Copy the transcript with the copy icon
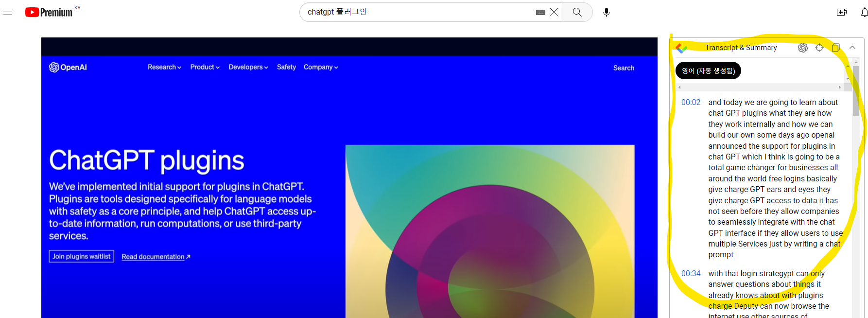Viewport: 868px width, 318px height. pos(836,48)
